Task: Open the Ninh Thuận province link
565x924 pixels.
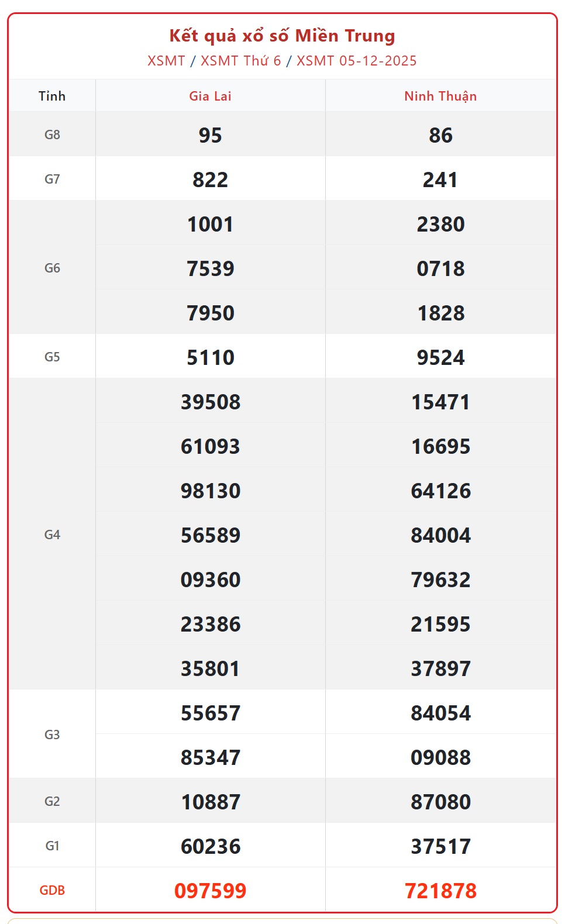Action: [440, 96]
